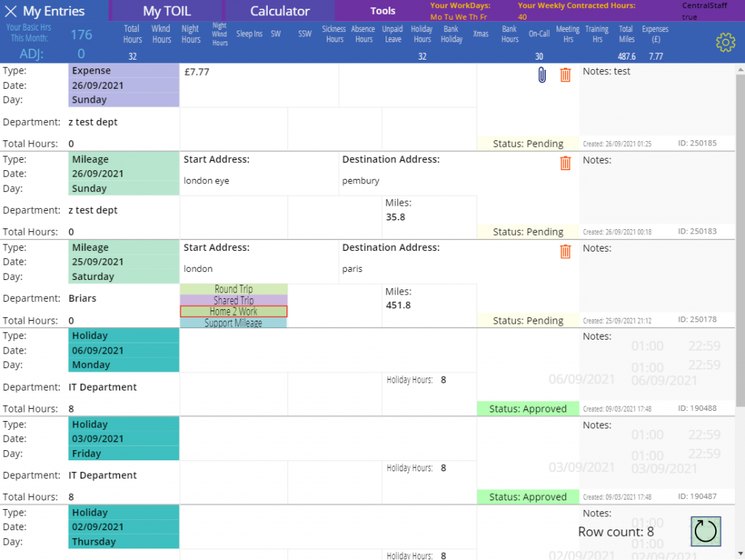Viewport: 745px width, 560px height.
Task: Delete the london to paris mileage entry
Action: (x=565, y=251)
